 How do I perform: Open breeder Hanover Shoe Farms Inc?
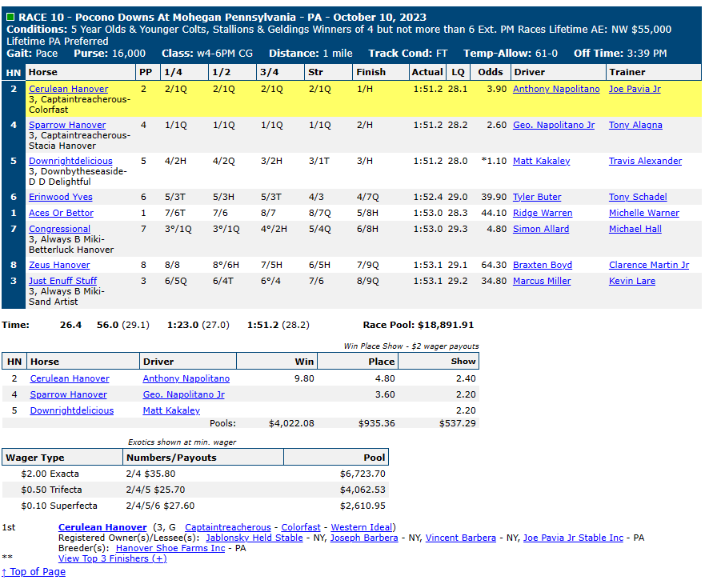[170, 548]
